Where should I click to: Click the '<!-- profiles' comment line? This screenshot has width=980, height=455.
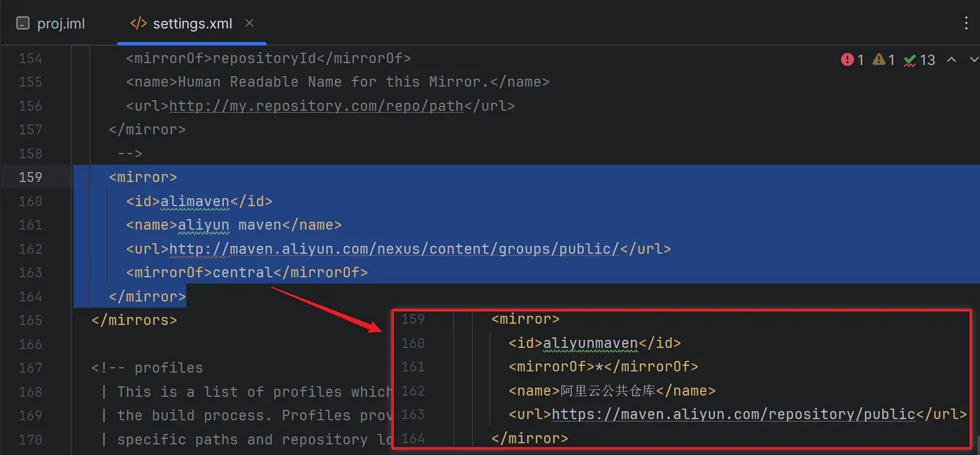pos(147,368)
